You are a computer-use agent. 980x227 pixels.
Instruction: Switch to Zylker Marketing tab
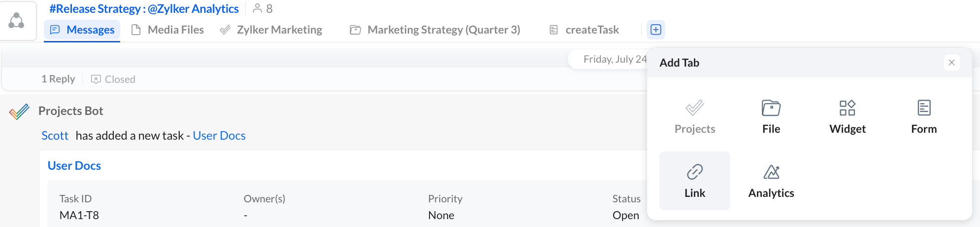coord(271,30)
